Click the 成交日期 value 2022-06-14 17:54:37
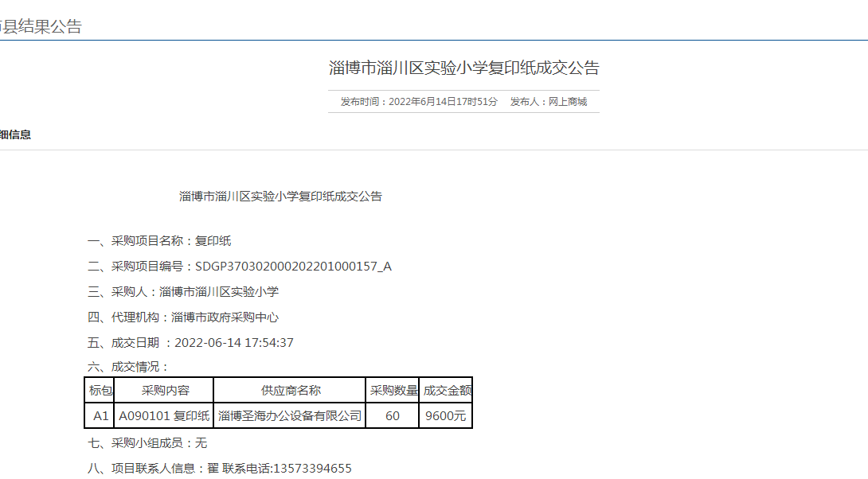 [x=234, y=343]
